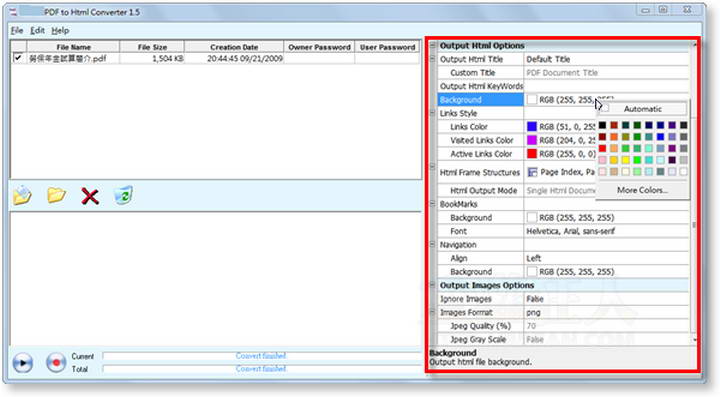
Task: Click the 1,504 KB file size cell
Action: click(x=168, y=59)
